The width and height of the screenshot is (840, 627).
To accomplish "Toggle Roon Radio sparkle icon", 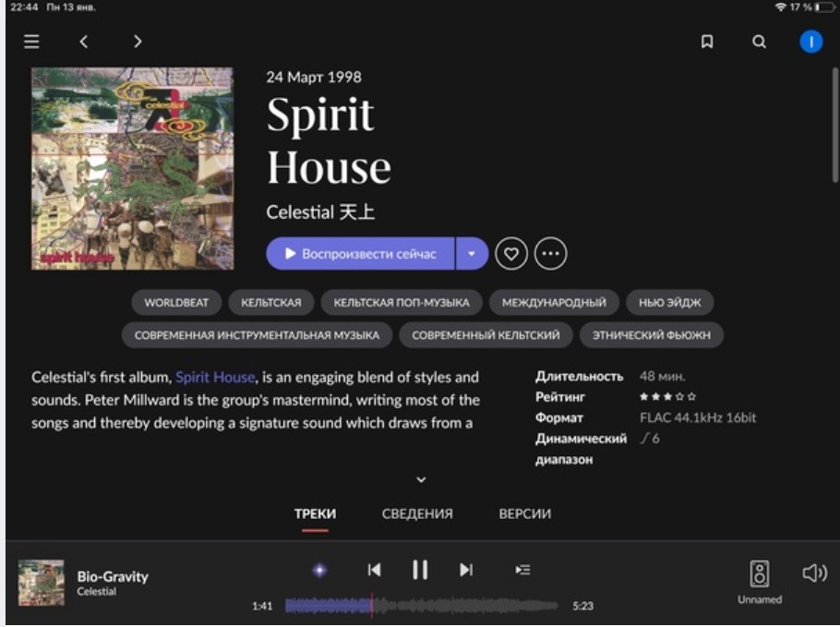I will tap(319, 570).
